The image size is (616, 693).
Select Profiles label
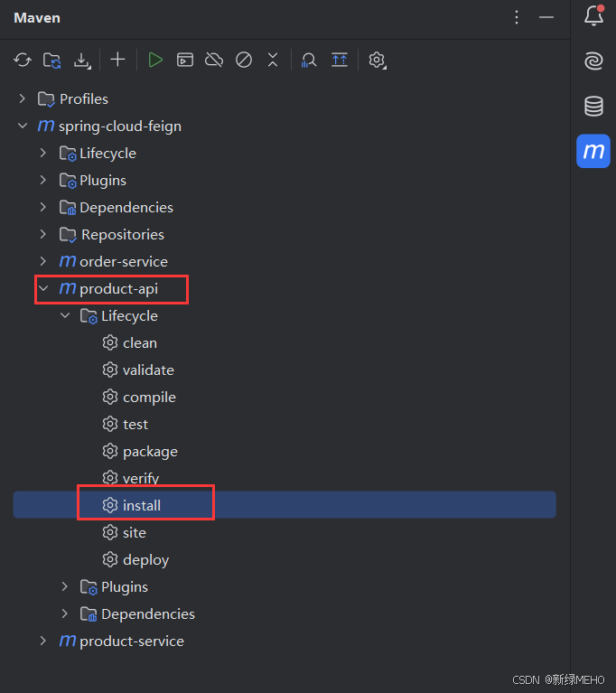point(83,99)
